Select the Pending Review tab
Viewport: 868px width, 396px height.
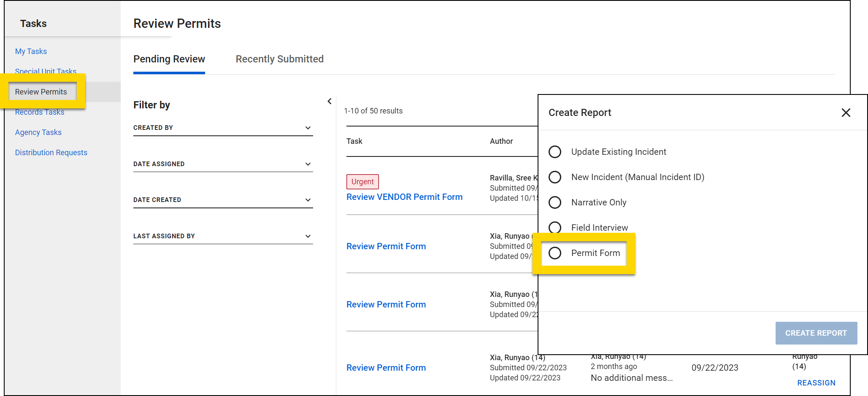(x=169, y=59)
